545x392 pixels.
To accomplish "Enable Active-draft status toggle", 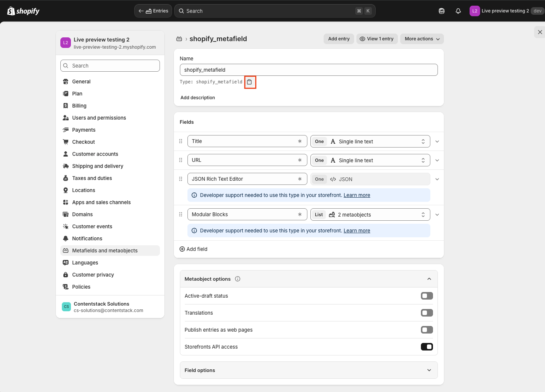I will [x=427, y=296].
